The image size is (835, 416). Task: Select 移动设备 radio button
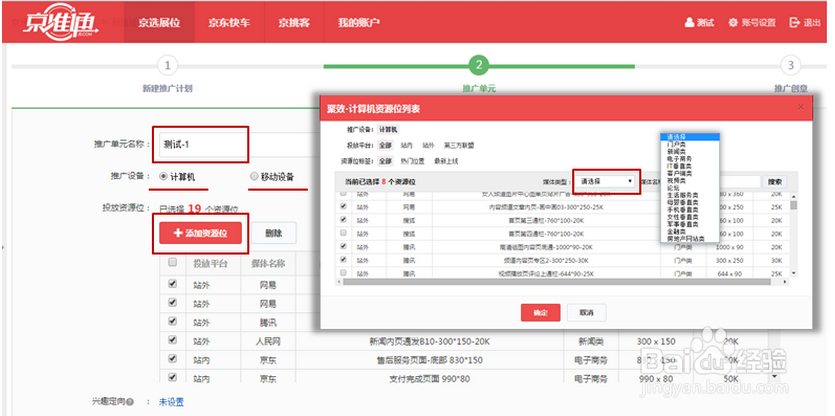(254, 176)
